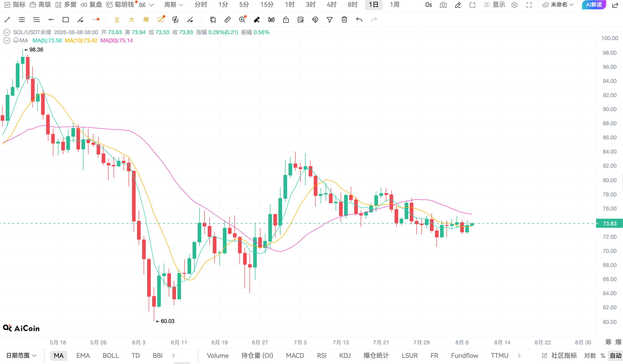
Task: Toggle the 爆 liquidation panel button
Action: click(618, 342)
